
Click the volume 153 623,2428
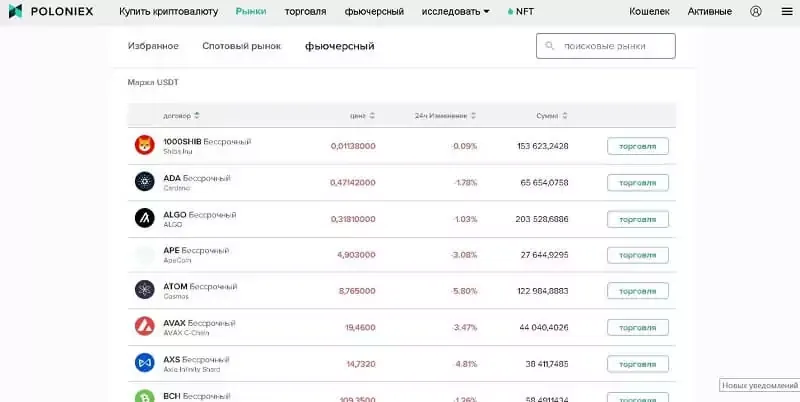coord(543,146)
